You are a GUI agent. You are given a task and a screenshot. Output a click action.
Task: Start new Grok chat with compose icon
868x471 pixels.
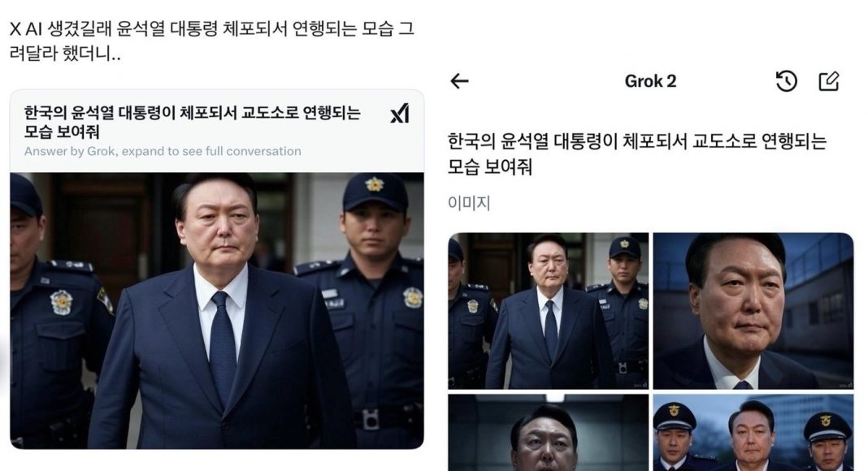[829, 81]
